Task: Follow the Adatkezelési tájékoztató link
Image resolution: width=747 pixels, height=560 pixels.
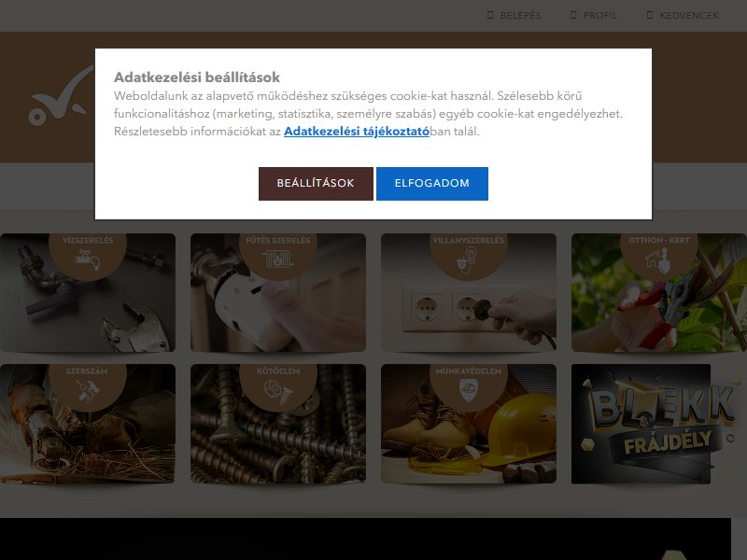Action: (x=357, y=132)
